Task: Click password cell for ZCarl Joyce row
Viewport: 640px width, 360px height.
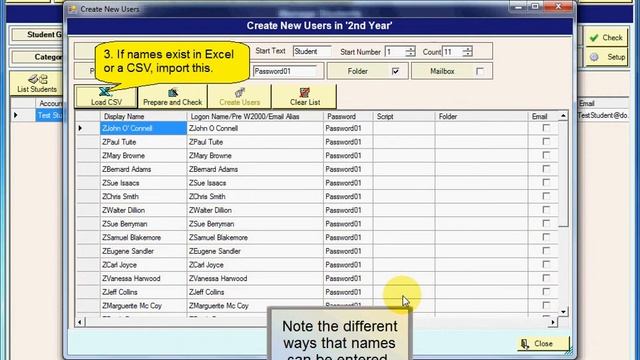Action: point(348,265)
